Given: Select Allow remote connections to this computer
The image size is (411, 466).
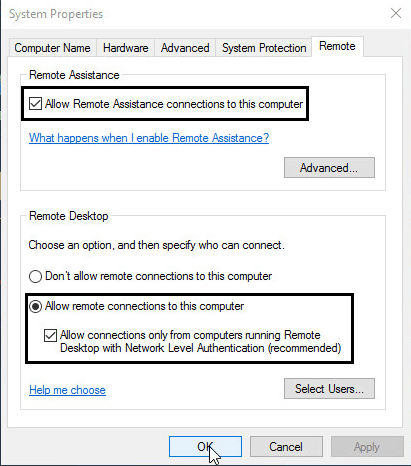Looking at the screenshot, I should coord(35,306).
